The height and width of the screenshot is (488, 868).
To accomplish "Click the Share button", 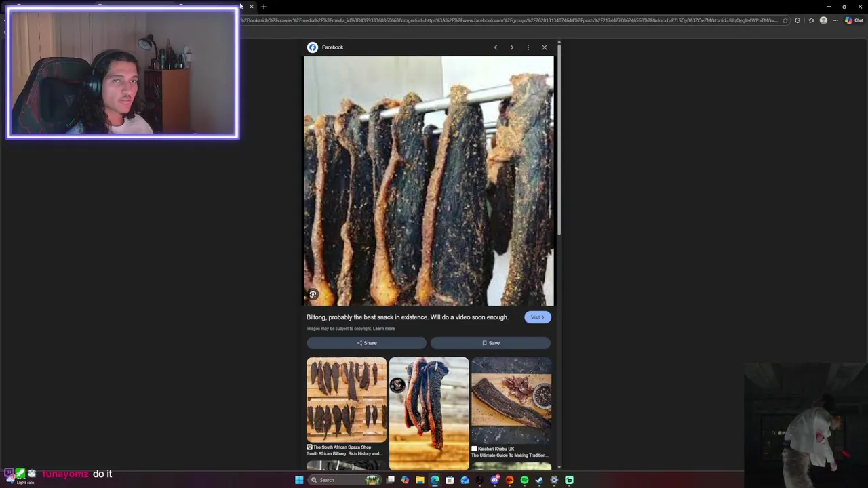I will coord(366,343).
